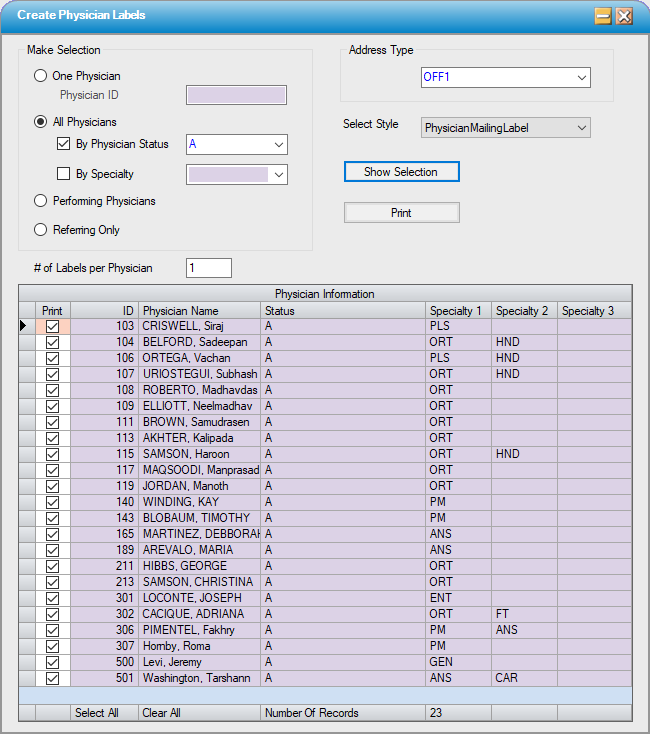Click the Physician ID input field
650x734 pixels.
click(x=237, y=96)
